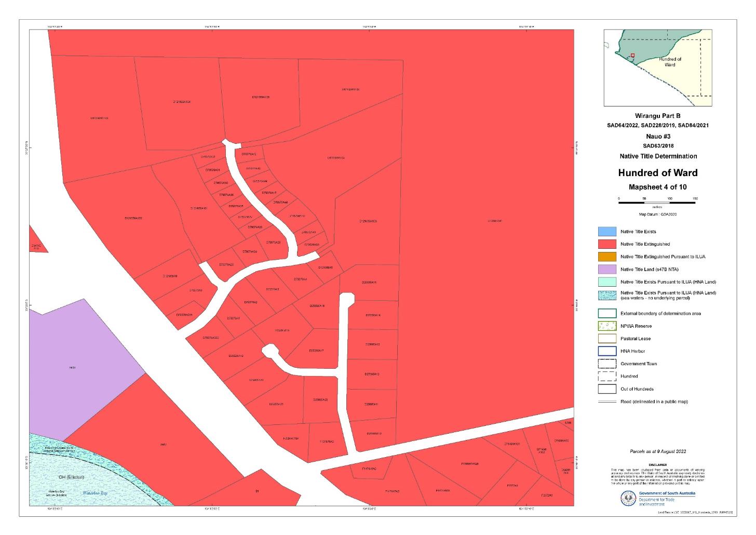Click the 'Government Town' legend label
Image resolution: width=756 pixels, height=535 pixels.
tap(639, 364)
